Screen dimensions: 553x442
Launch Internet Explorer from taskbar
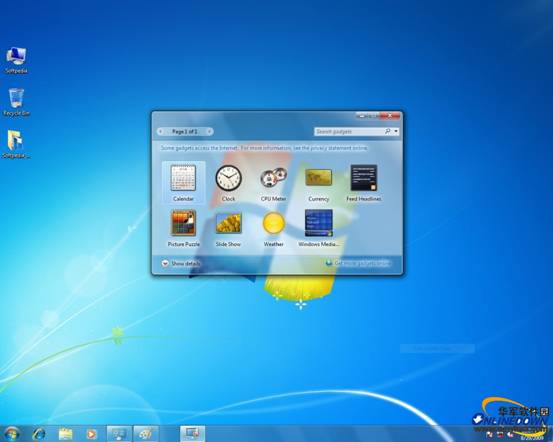38,434
